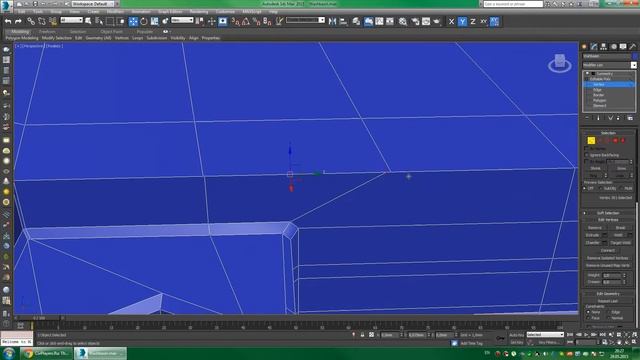
Task: Toggle the Percent Snap icon
Action: [x=256, y=22]
